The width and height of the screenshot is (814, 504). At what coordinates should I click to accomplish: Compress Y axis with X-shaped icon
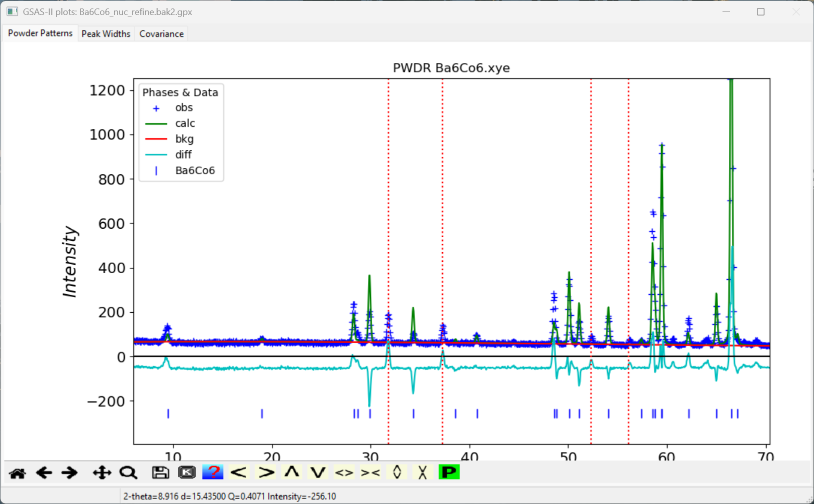click(423, 473)
